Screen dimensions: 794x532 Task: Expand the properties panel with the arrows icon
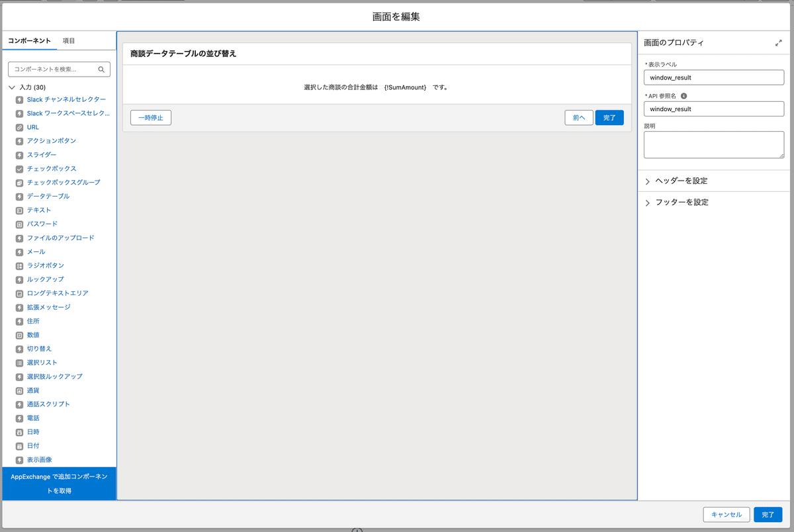point(778,42)
